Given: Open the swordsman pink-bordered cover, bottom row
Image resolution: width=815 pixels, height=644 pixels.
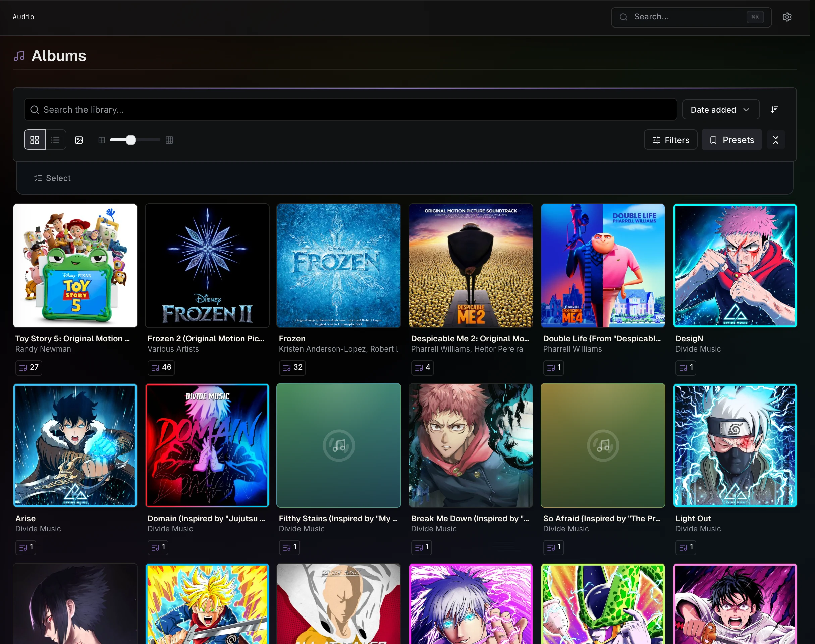Looking at the screenshot, I should [x=735, y=604].
